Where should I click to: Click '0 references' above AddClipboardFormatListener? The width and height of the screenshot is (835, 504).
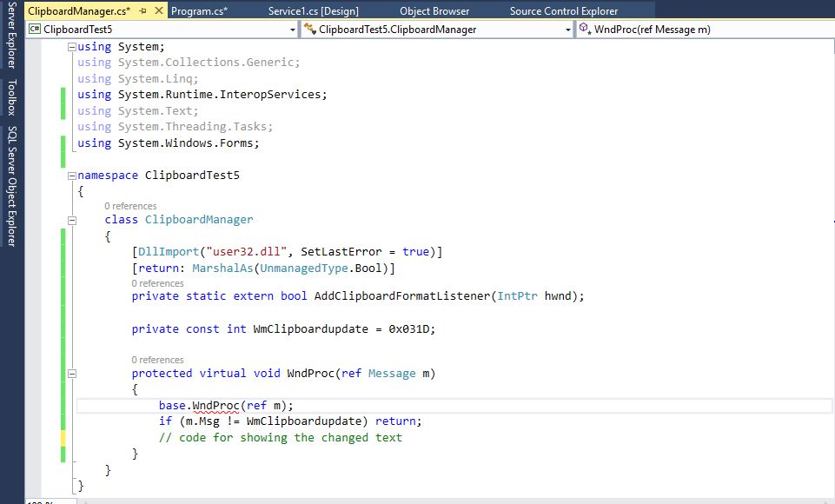[157, 283]
